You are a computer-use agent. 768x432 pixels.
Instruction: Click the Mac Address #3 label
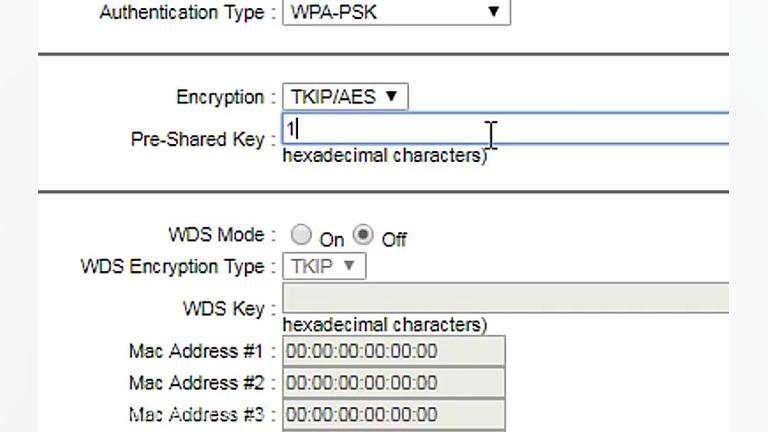point(195,414)
